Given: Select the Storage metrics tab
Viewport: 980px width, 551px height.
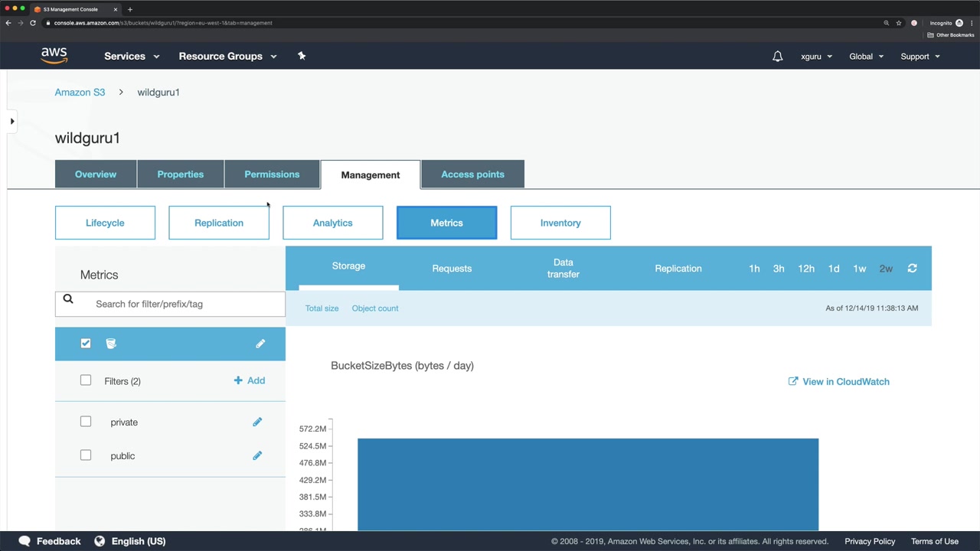Looking at the screenshot, I should coord(348,266).
